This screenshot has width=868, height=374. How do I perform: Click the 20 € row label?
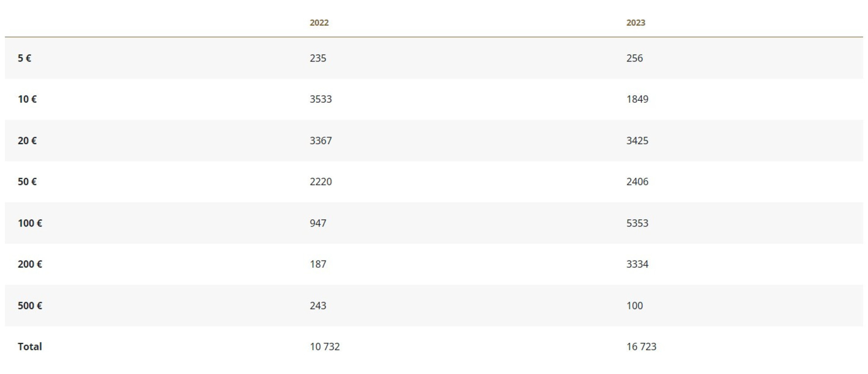27,141
